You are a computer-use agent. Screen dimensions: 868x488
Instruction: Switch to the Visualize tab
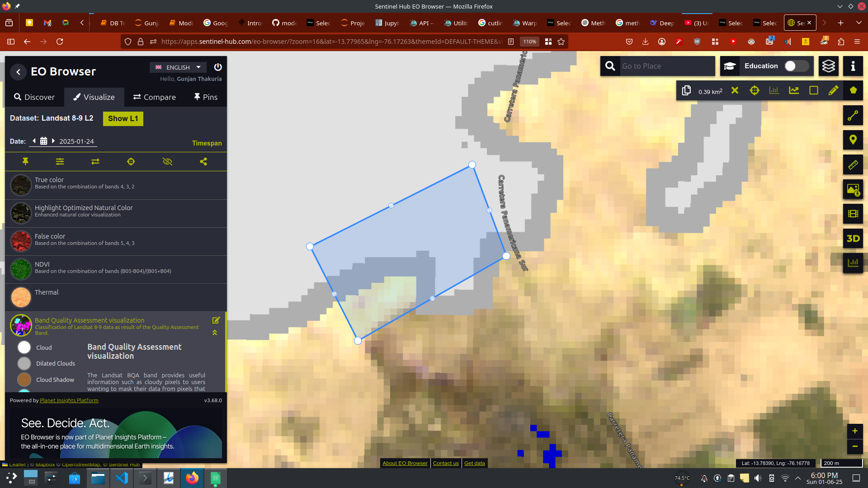pos(94,97)
